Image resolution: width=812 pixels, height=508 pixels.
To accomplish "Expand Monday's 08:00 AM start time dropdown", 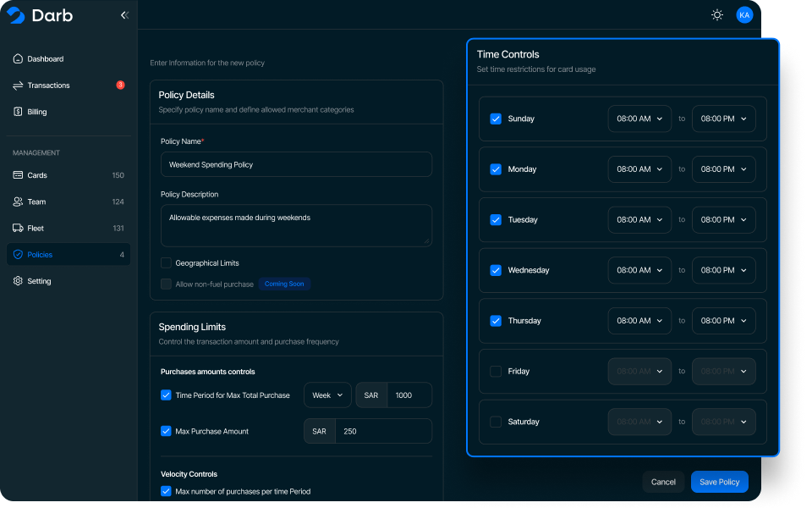I will pyautogui.click(x=639, y=169).
